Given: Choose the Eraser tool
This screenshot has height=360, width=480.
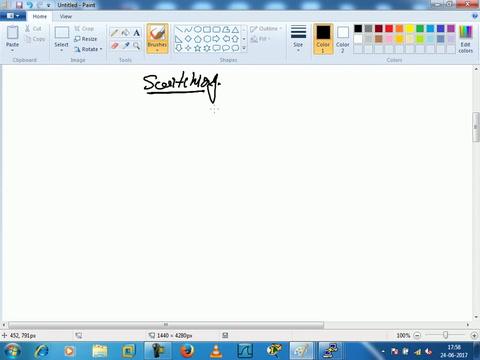Looking at the screenshot, I should (x=114, y=45).
